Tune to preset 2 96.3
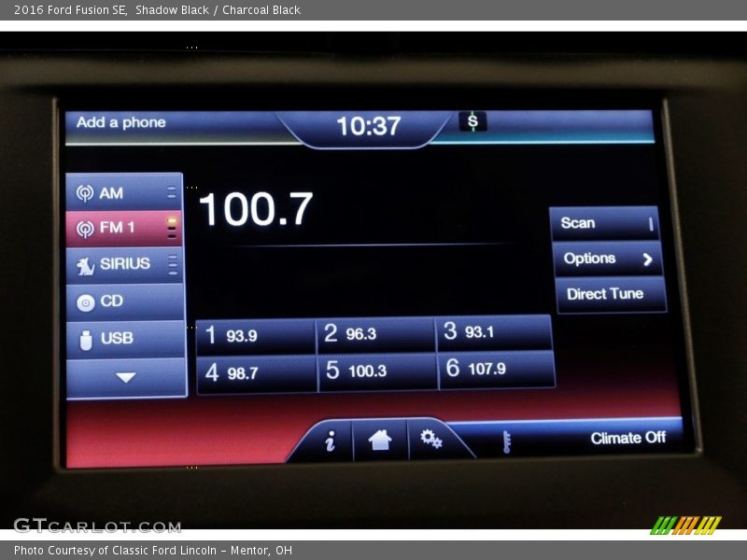Screen dimensions: 747x560 point(375,335)
